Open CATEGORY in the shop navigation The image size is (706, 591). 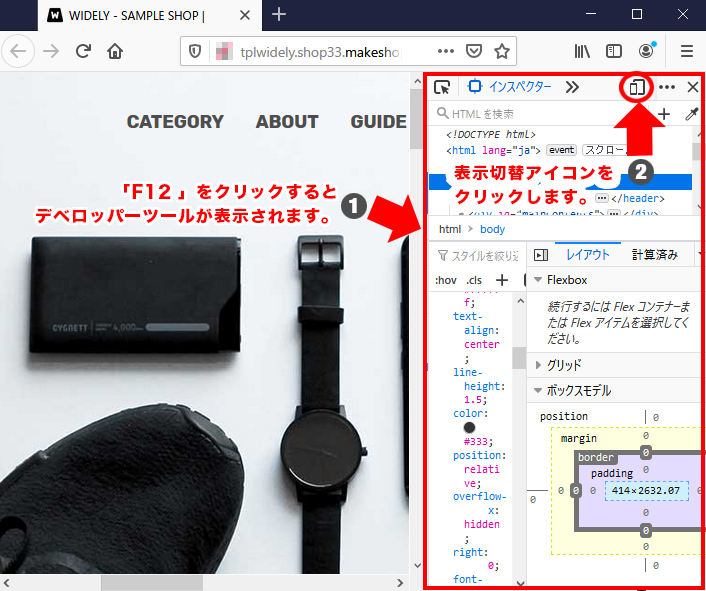[x=175, y=122]
